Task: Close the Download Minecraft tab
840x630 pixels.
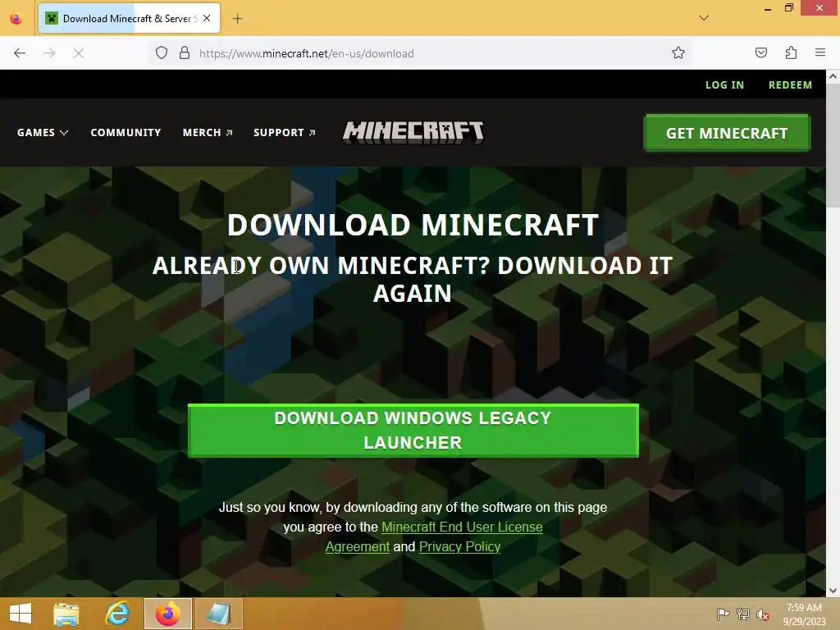Action: [207, 18]
